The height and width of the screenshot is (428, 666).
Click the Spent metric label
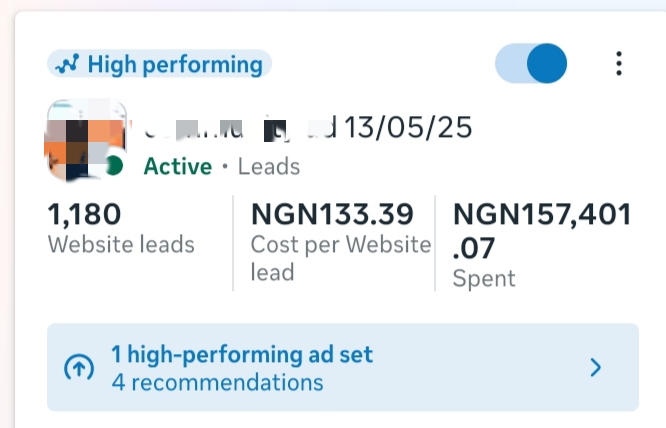coord(486,279)
